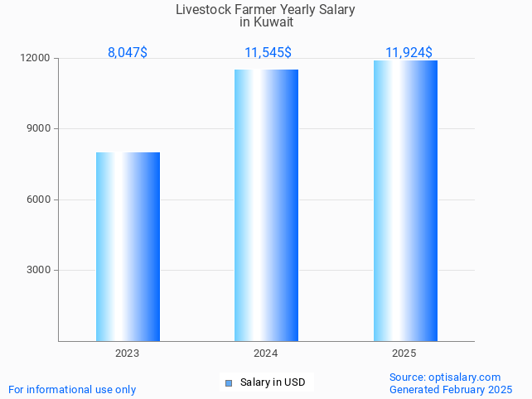Select the 2024 x-axis label
This screenshot has height=399, width=532.
click(x=266, y=353)
